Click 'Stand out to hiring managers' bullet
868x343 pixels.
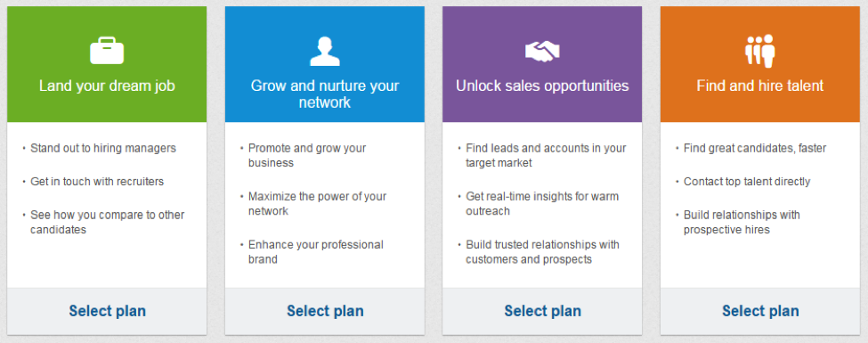coord(103,148)
